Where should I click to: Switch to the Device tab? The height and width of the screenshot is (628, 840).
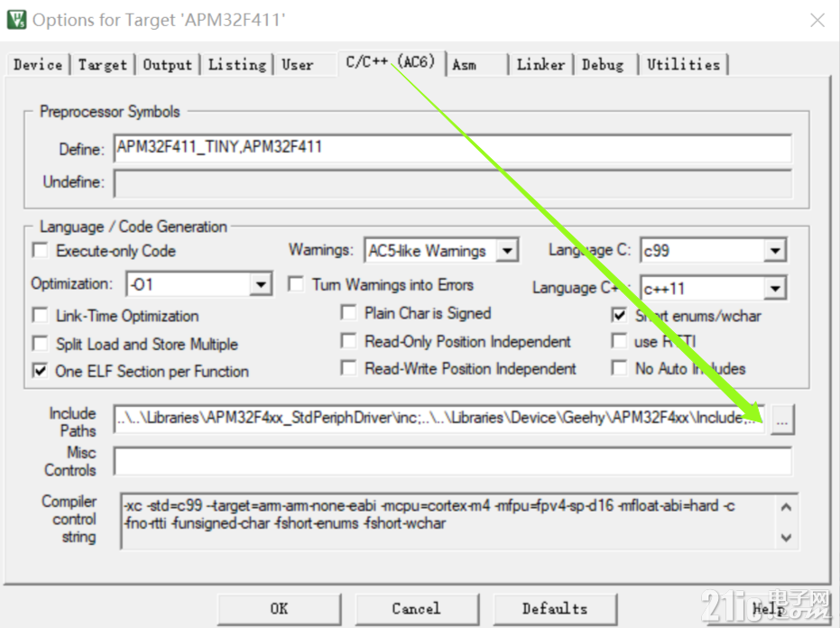point(38,65)
